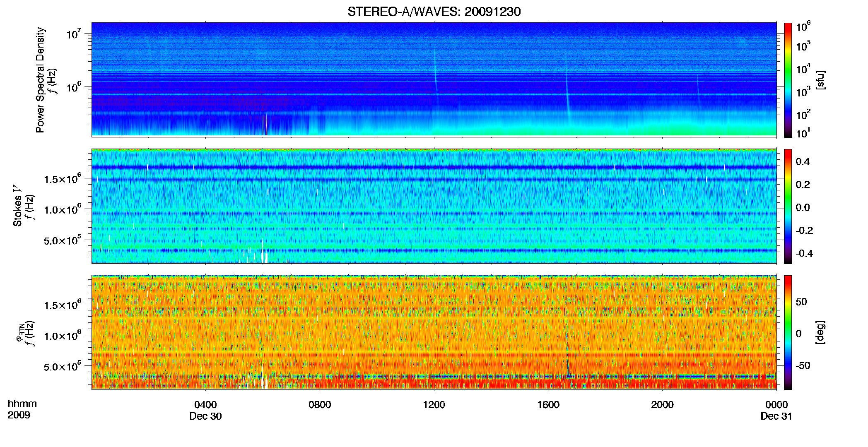
Task: Select the Dec 30 date label
Action: pyautogui.click(x=205, y=416)
